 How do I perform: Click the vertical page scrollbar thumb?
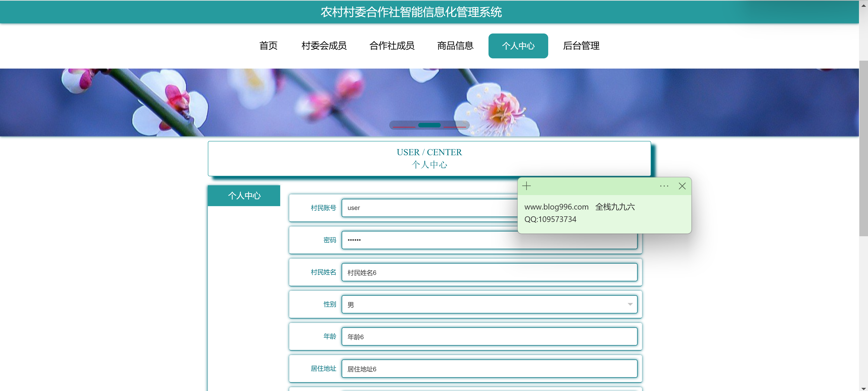(863, 148)
